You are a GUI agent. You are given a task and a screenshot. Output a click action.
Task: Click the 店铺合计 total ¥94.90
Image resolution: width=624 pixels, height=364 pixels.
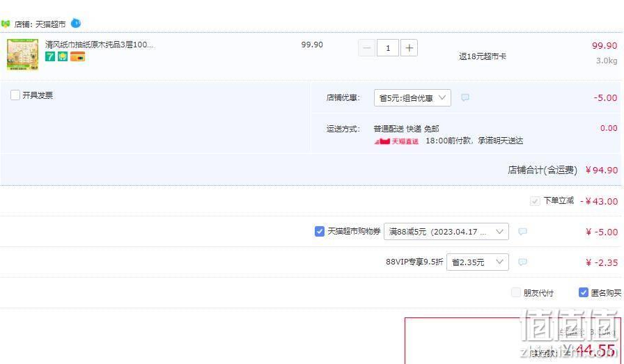601,171
